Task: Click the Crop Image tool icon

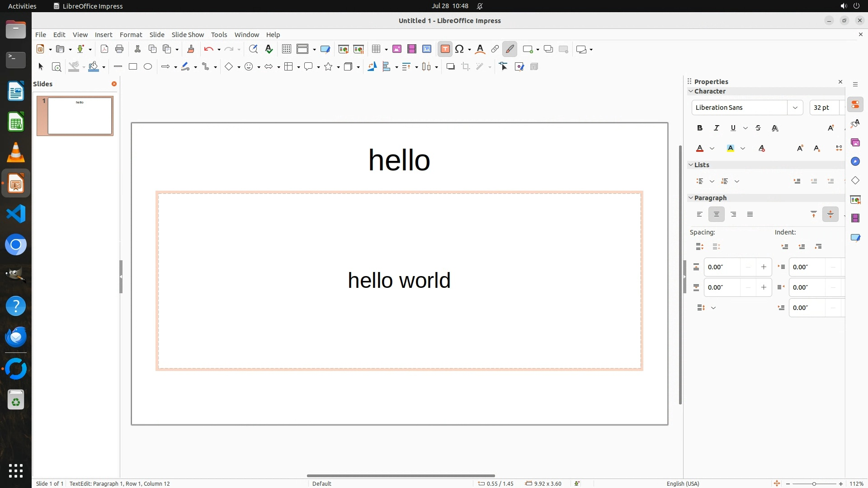Action: pyautogui.click(x=466, y=67)
